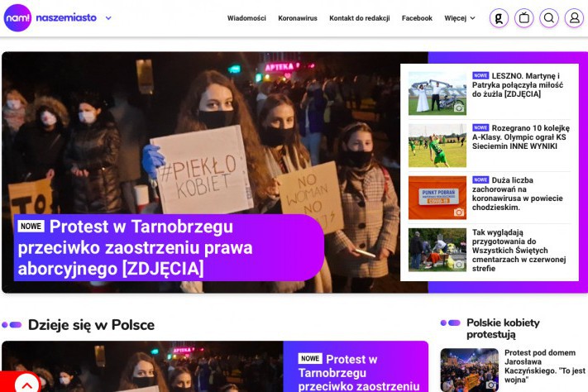Open the Wiadomości menu item
The height and width of the screenshot is (392, 588).
coord(246,18)
